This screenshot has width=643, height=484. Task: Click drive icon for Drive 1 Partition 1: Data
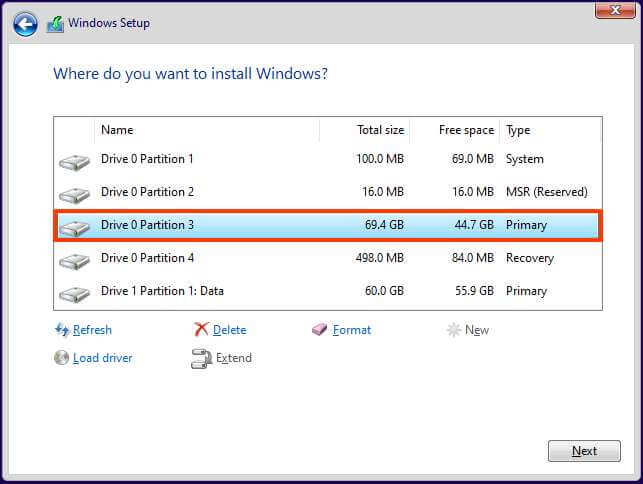tap(74, 293)
